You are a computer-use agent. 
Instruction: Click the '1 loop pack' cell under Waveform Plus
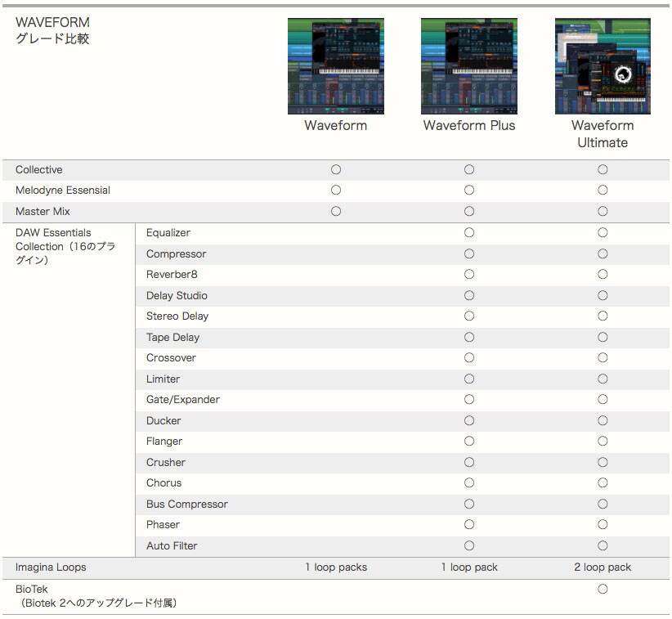(x=469, y=567)
